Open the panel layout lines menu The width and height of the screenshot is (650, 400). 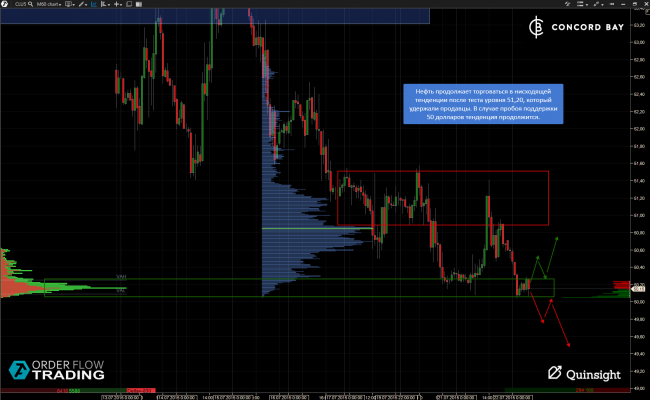[582, 4]
